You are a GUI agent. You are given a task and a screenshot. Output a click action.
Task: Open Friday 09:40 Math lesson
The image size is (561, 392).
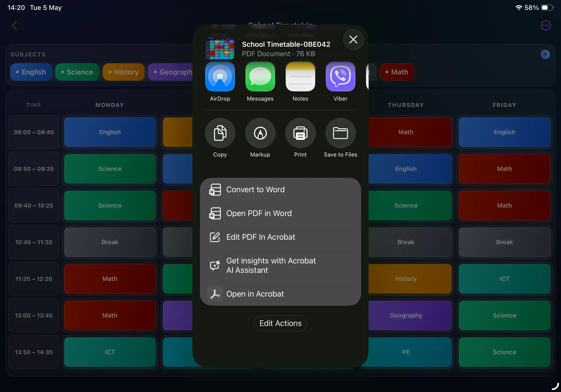505,206
